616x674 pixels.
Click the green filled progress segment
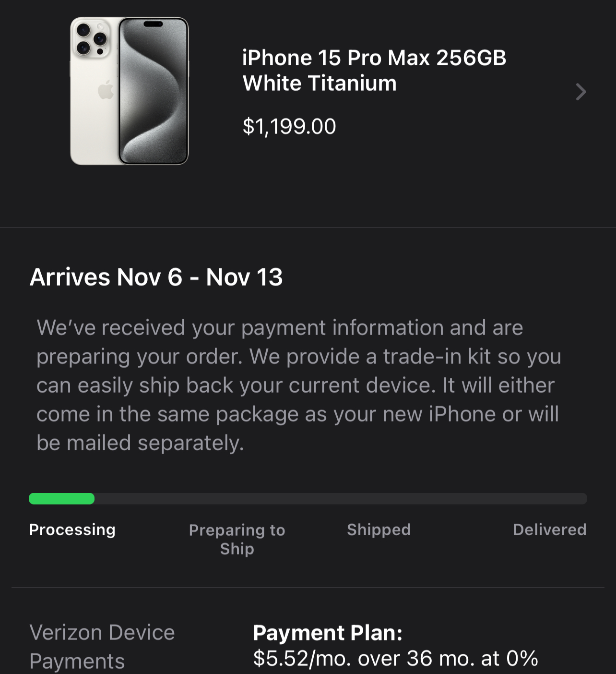pyautogui.click(x=61, y=499)
